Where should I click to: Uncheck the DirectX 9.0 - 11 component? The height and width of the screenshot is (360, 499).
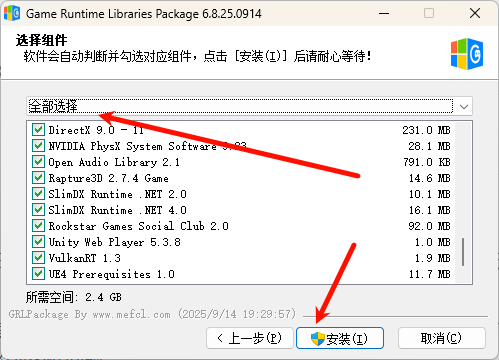pyautogui.click(x=38, y=129)
